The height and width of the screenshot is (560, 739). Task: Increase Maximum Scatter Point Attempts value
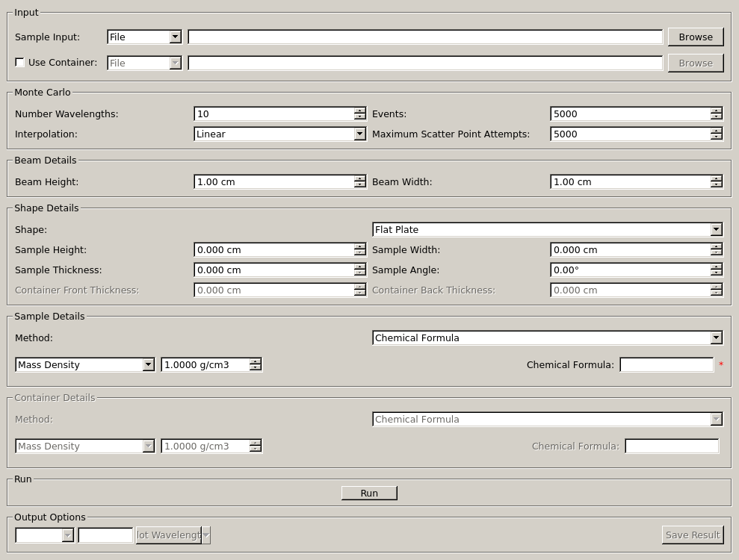(x=717, y=131)
